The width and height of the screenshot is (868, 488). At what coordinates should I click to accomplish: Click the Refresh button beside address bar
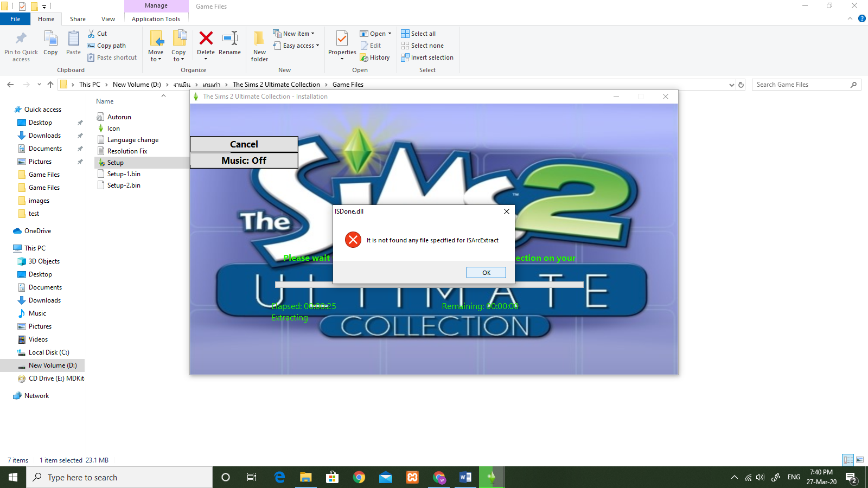pos(741,85)
